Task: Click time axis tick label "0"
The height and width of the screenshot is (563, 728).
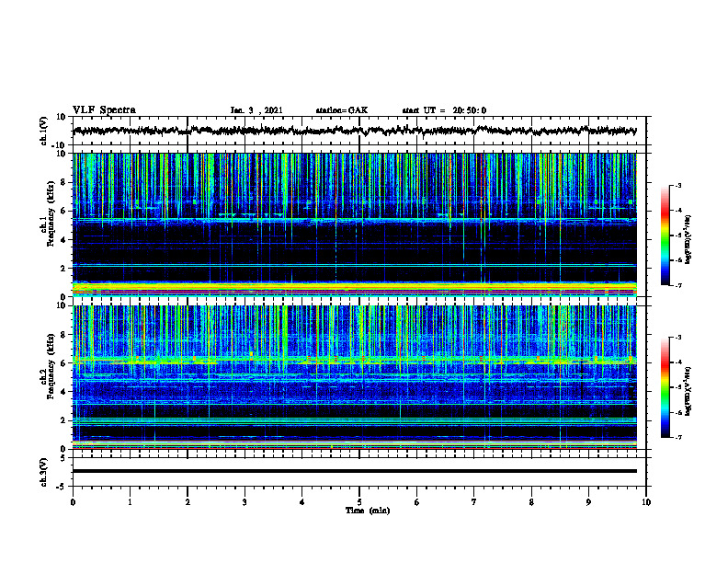Action: pyautogui.click(x=73, y=502)
